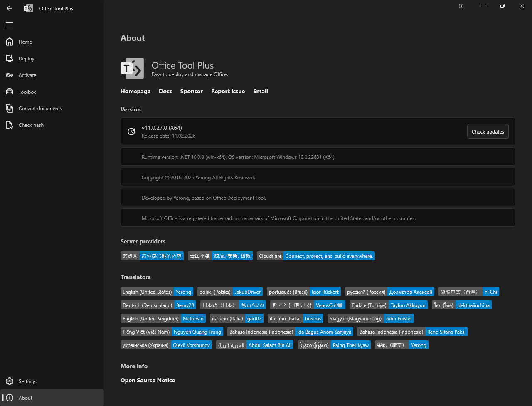Click the Abdul Salam Bin Ali badge
532x406 pixels.
(255, 345)
